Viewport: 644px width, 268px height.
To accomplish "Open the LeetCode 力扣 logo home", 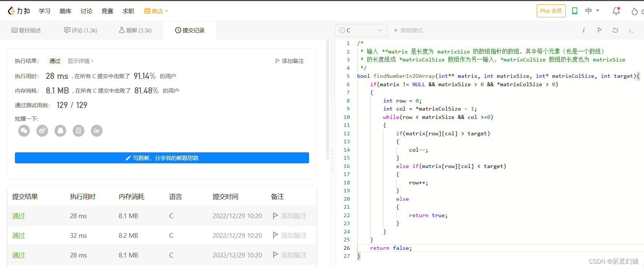I will pyautogui.click(x=19, y=11).
